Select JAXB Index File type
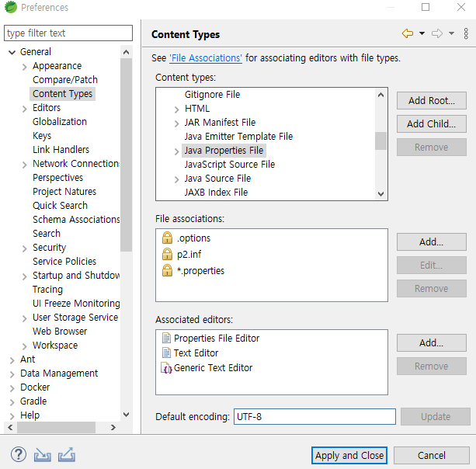Screen dimensions: 476x469 tap(216, 192)
